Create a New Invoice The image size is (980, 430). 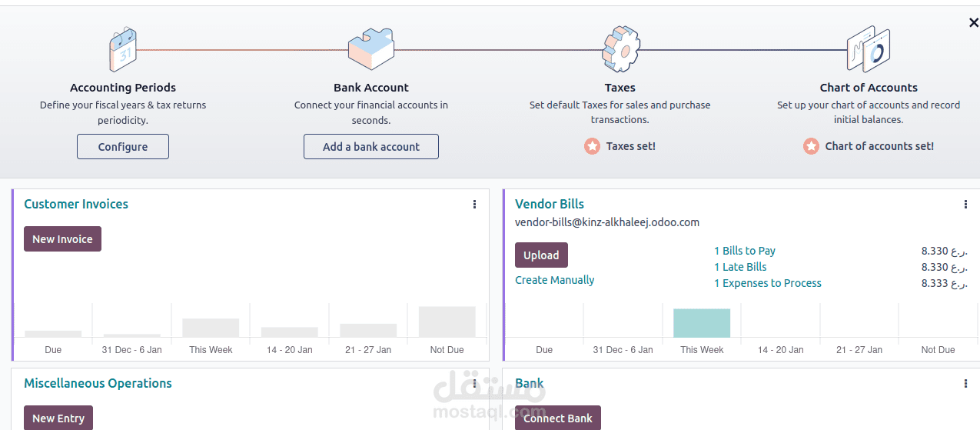pyautogui.click(x=62, y=239)
